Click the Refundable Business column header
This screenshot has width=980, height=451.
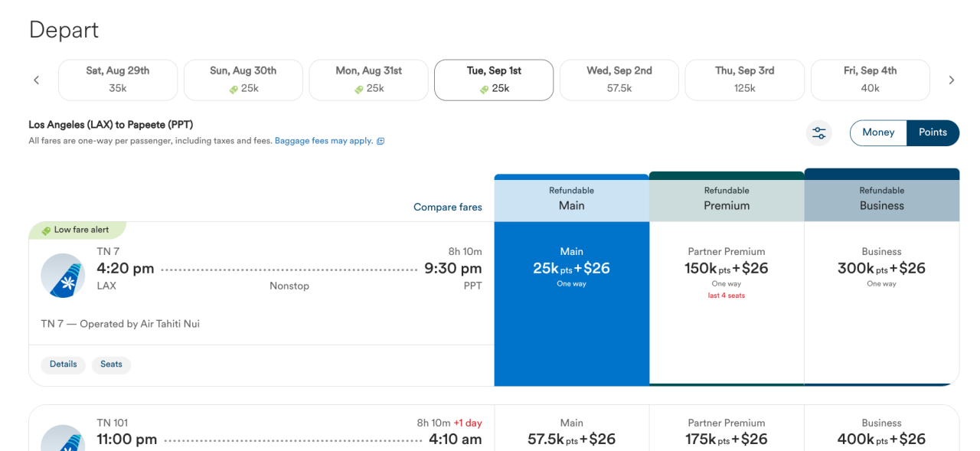(x=882, y=196)
